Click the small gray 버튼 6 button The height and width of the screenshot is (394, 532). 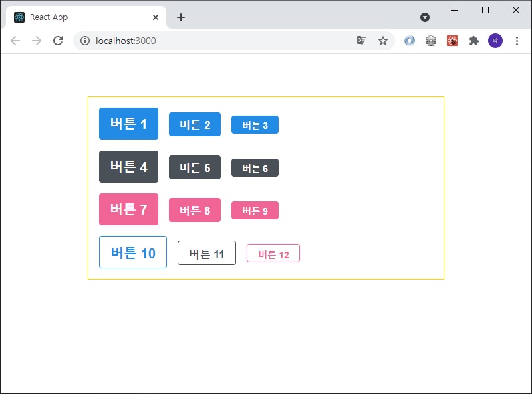tap(255, 167)
